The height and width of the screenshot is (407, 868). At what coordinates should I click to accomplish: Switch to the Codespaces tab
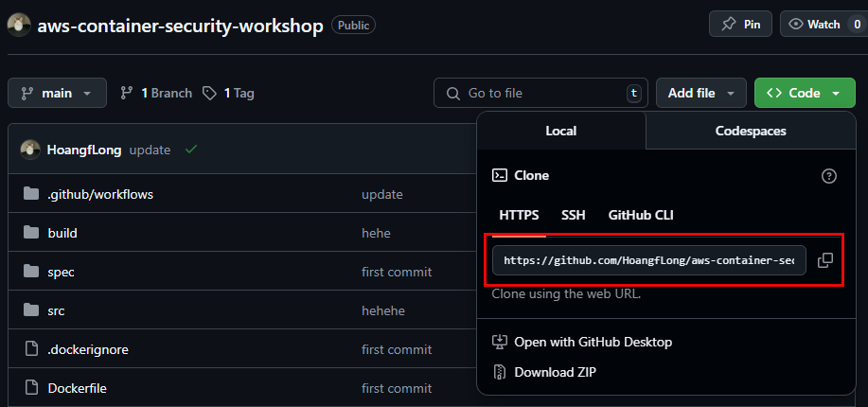point(751,131)
